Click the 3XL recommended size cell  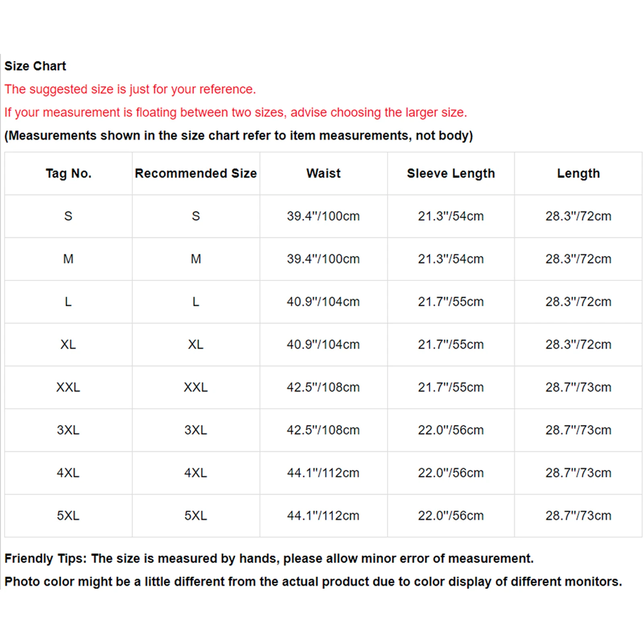(x=196, y=430)
